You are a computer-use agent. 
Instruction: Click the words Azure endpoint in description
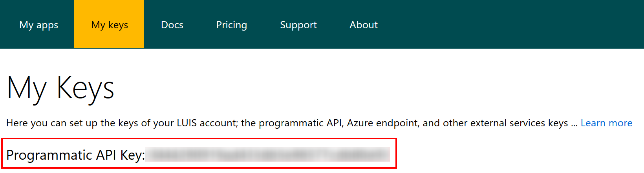coord(383,123)
